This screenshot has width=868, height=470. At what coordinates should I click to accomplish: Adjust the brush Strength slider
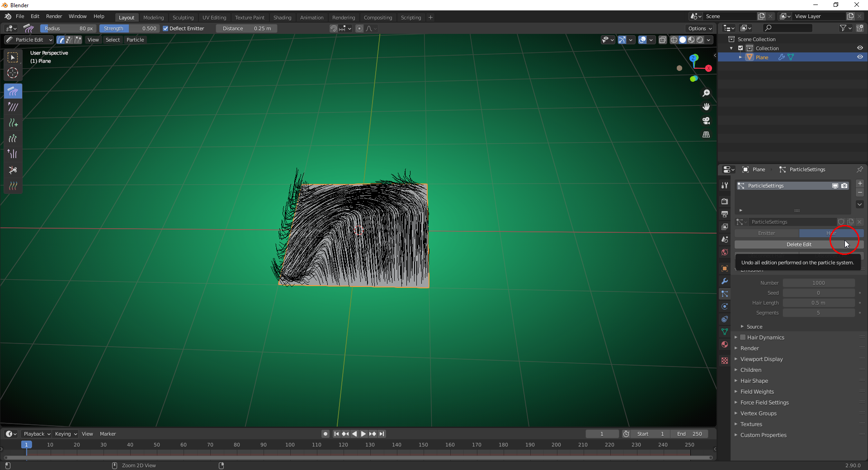point(129,28)
